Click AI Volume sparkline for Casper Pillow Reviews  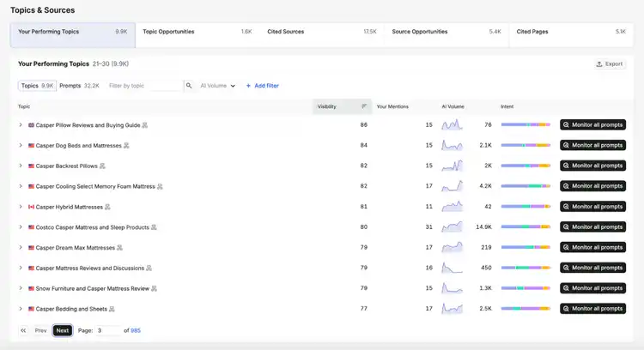(452, 124)
